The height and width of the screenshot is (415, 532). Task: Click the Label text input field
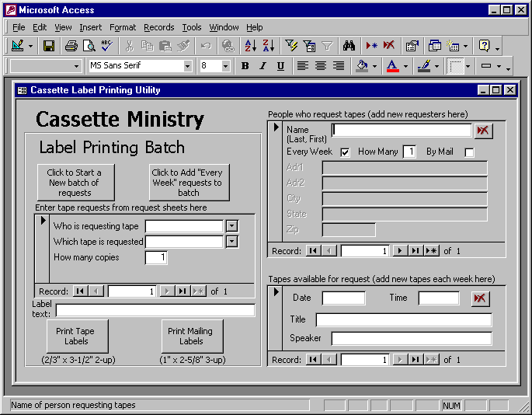155,310
